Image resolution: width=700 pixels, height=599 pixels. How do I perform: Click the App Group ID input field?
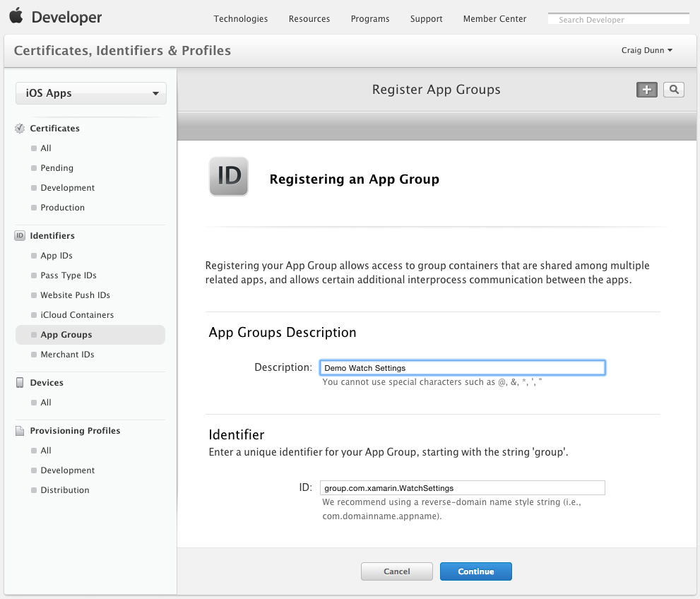[463, 488]
